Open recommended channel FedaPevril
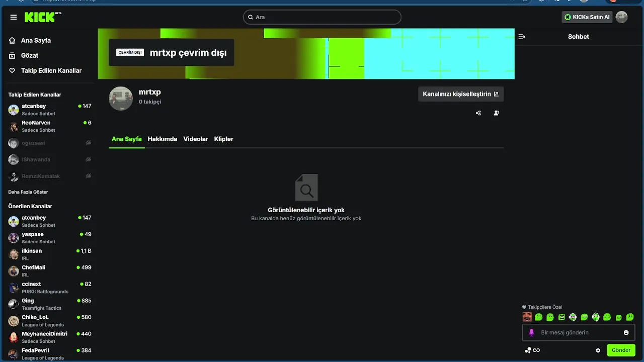 (50, 354)
